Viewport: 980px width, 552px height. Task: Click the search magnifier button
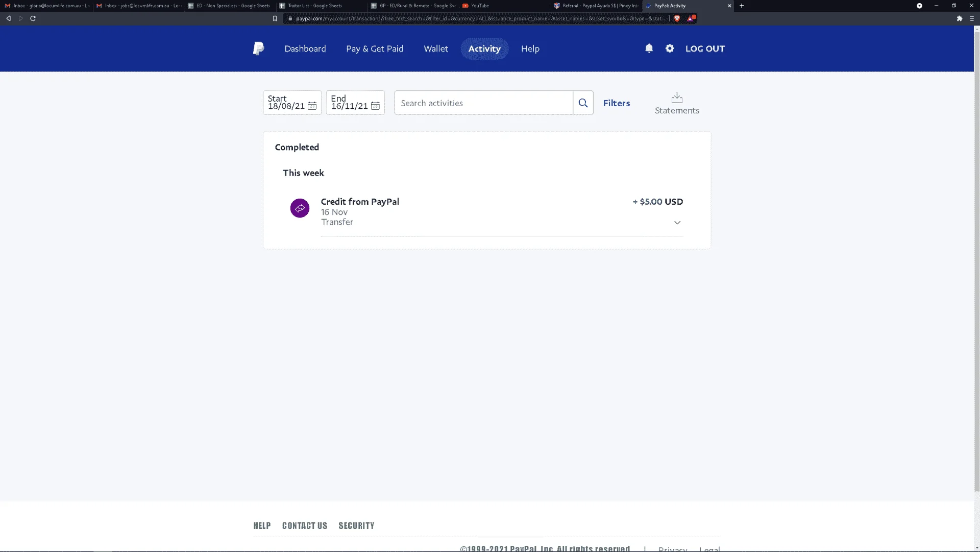click(583, 103)
